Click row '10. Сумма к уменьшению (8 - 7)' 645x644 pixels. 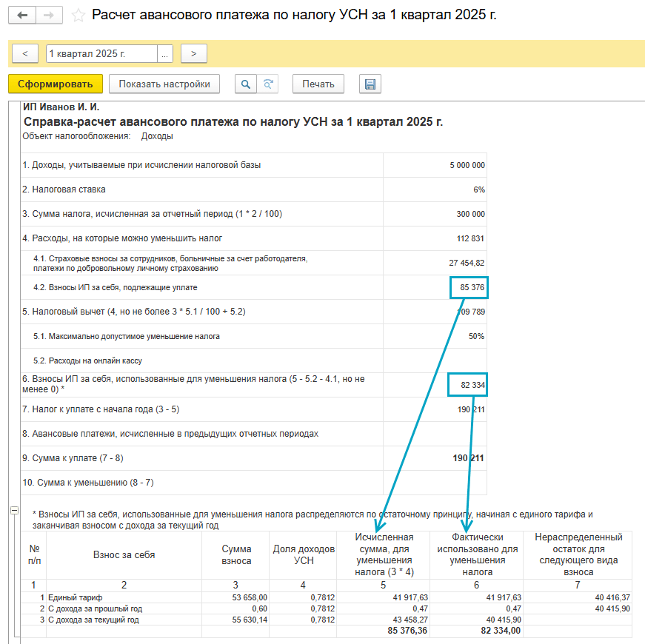(88, 483)
